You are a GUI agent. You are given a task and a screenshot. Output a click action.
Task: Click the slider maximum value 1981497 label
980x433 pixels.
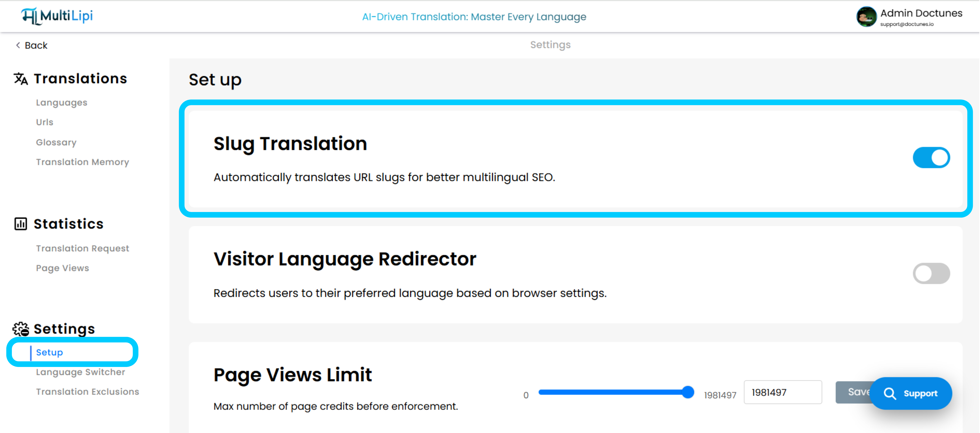720,395
